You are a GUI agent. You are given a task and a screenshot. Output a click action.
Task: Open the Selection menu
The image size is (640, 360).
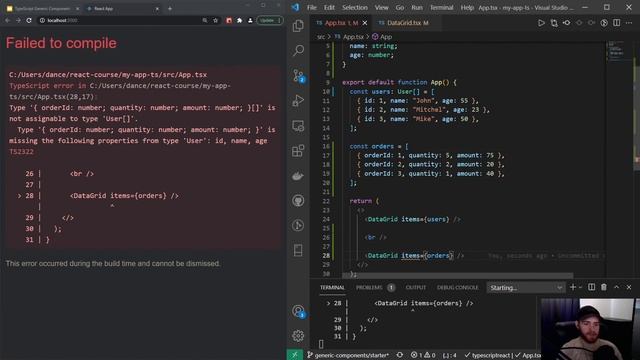(x=354, y=7)
